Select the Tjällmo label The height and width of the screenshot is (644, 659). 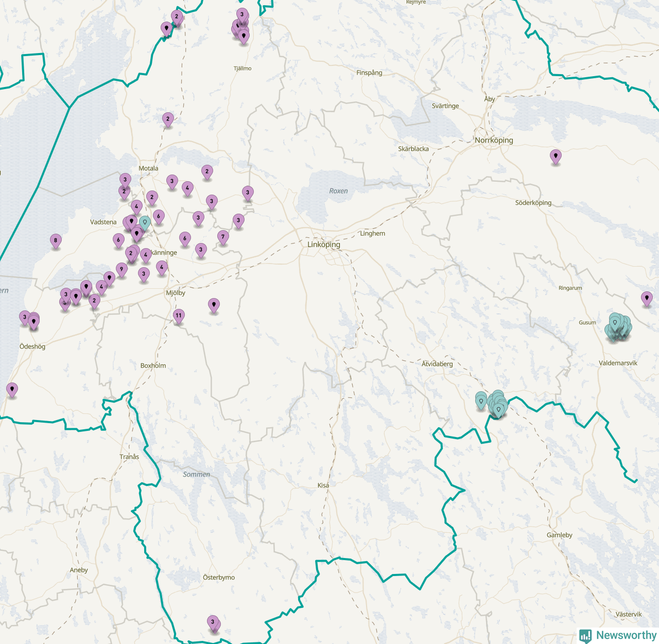pos(242,68)
